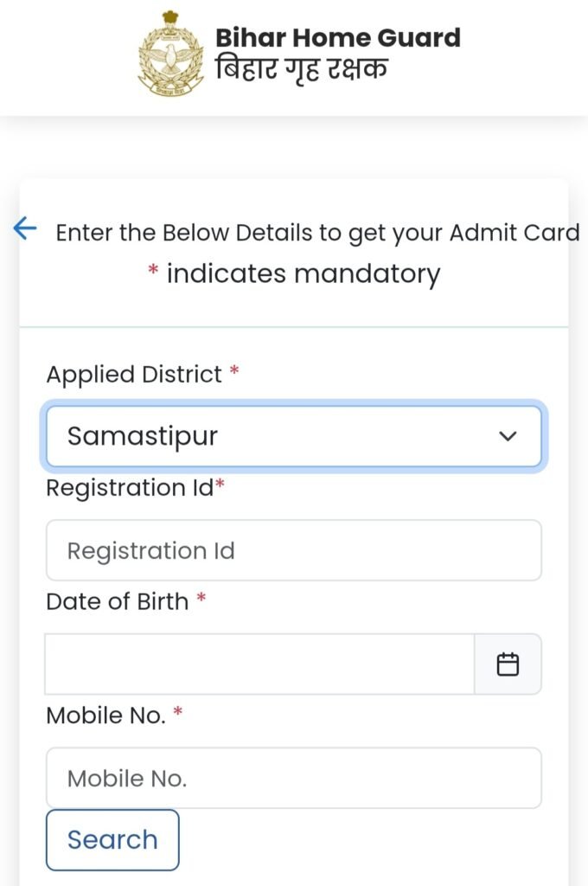Image resolution: width=588 pixels, height=886 pixels.
Task: Click the "Mobile No." field label
Action: tap(105, 716)
